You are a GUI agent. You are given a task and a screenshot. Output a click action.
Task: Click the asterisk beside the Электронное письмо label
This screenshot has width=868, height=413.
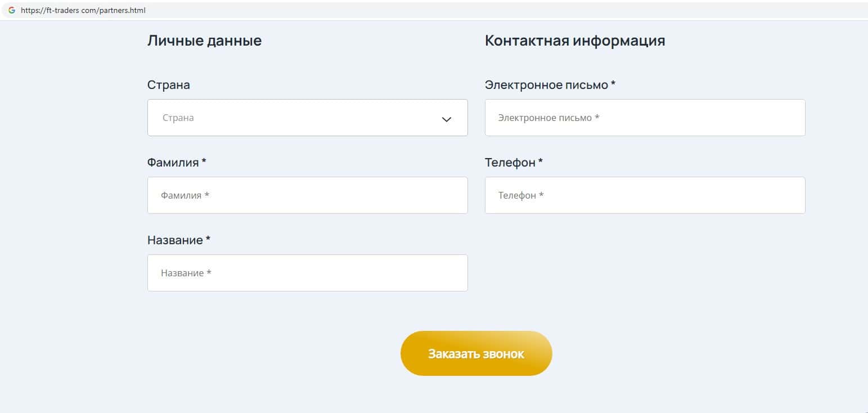(613, 84)
